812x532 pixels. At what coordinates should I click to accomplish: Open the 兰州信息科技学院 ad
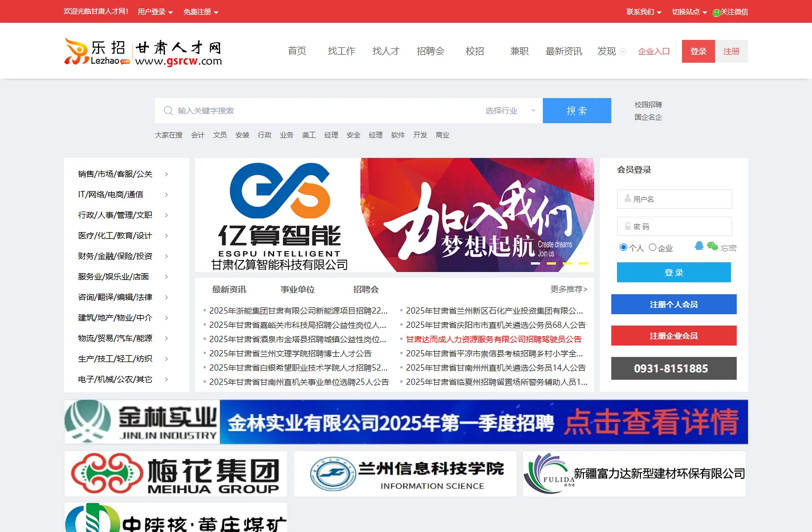[405, 474]
